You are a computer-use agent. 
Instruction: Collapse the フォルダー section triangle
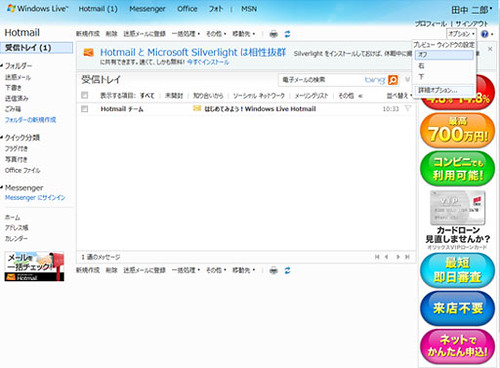(2, 66)
